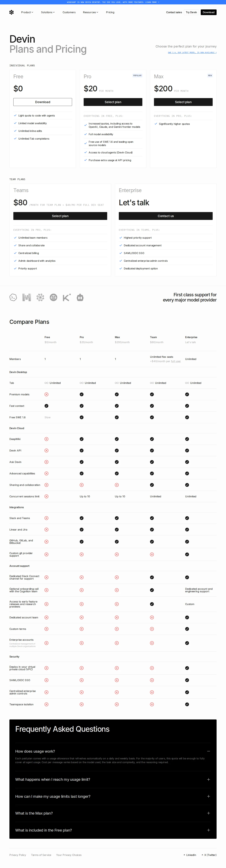Click the round smiling face provider logo
The height and width of the screenshot is (868, 226).
[54, 297]
